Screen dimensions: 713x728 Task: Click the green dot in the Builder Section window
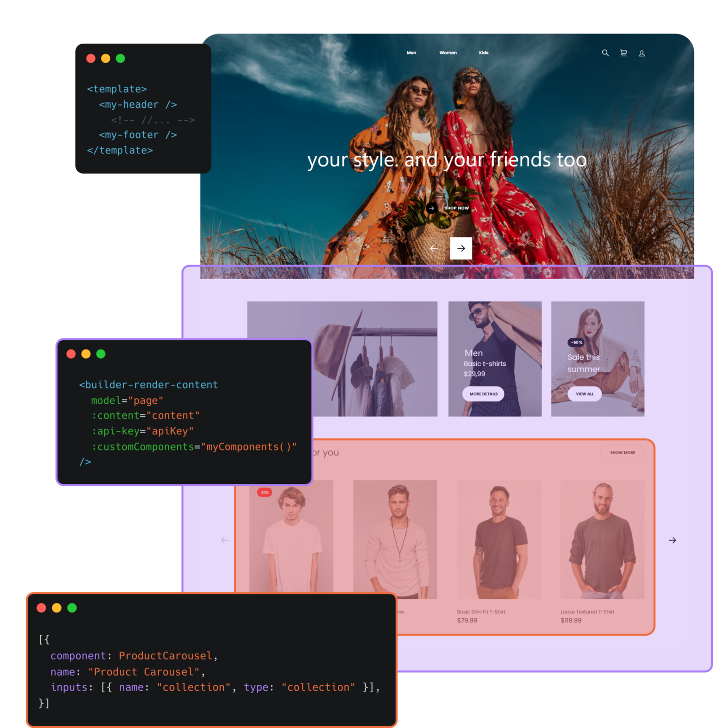click(x=101, y=354)
